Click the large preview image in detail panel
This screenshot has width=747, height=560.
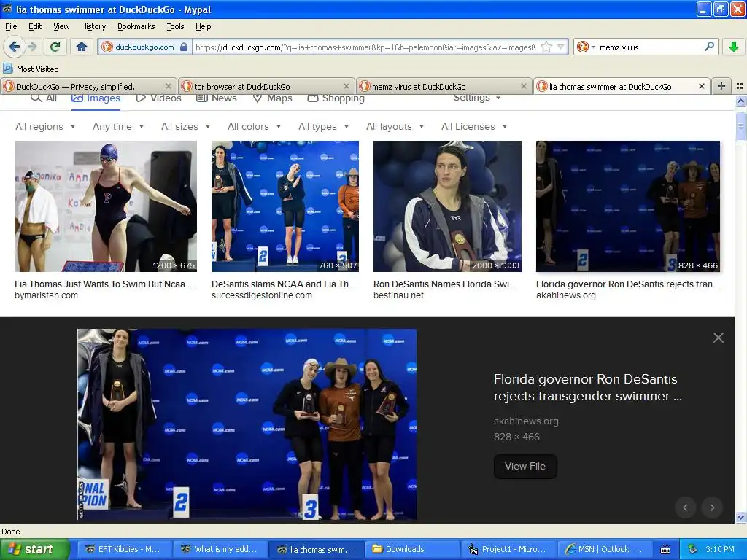247,424
